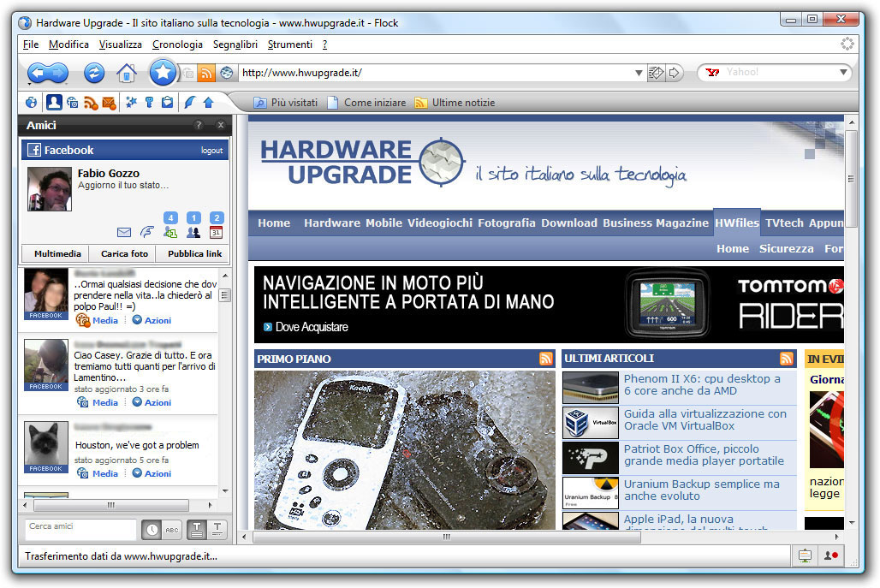Open the Come iniziare bookmark
880x588 pixels.
pos(366,103)
